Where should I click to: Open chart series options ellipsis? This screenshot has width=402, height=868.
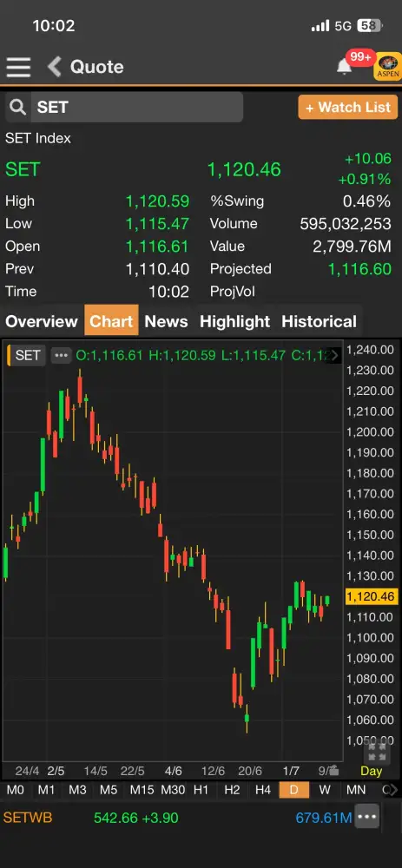(61, 355)
